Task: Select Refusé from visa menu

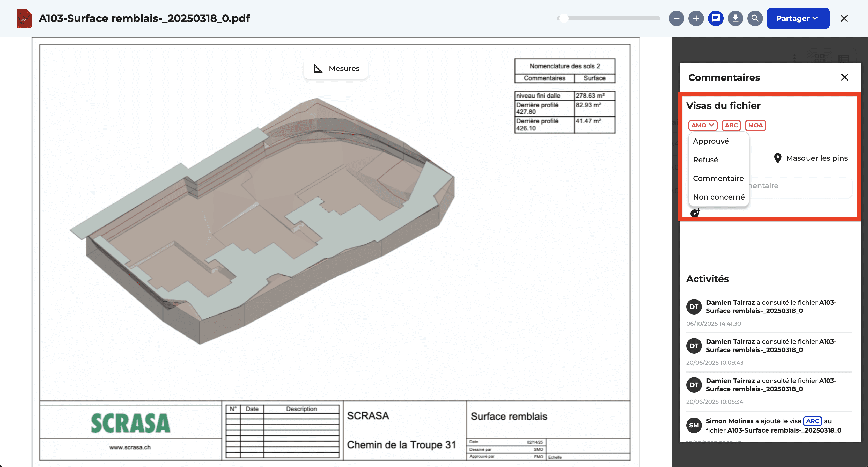Action: point(705,160)
